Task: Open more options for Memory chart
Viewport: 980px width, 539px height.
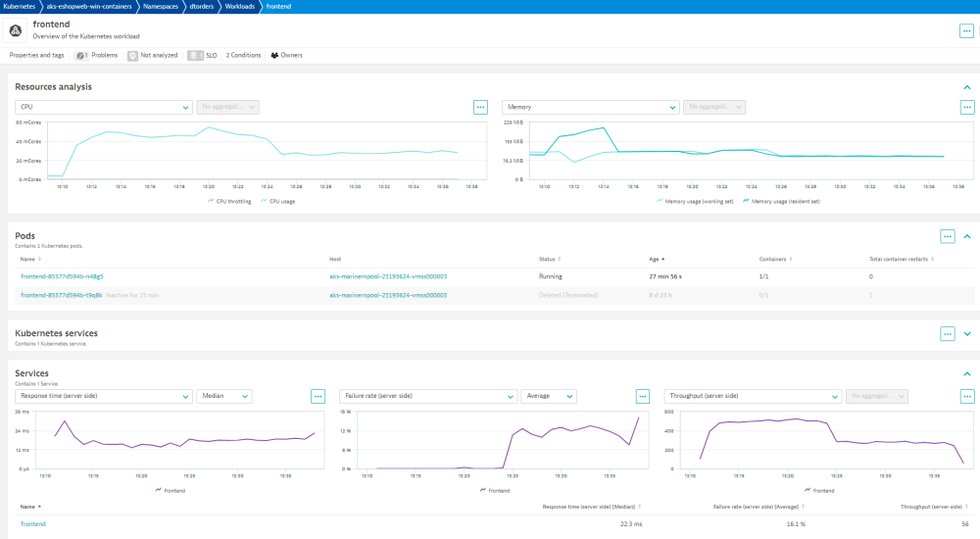Action: [967, 107]
